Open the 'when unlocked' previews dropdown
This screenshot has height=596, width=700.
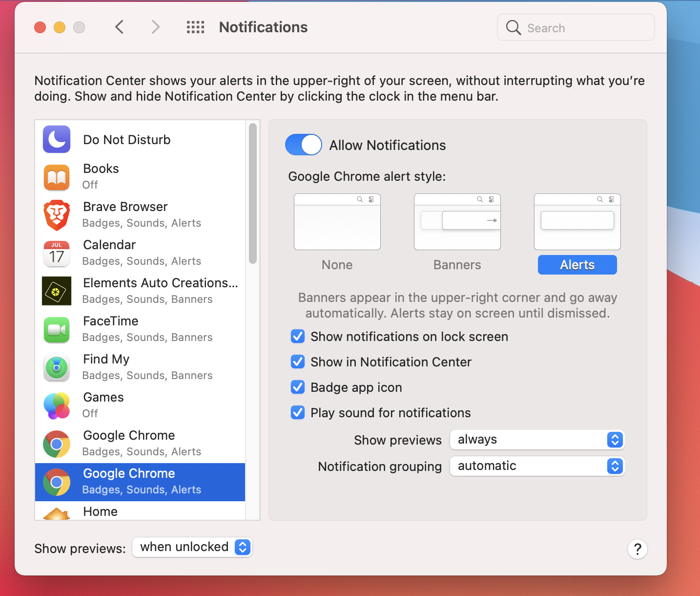coord(192,547)
